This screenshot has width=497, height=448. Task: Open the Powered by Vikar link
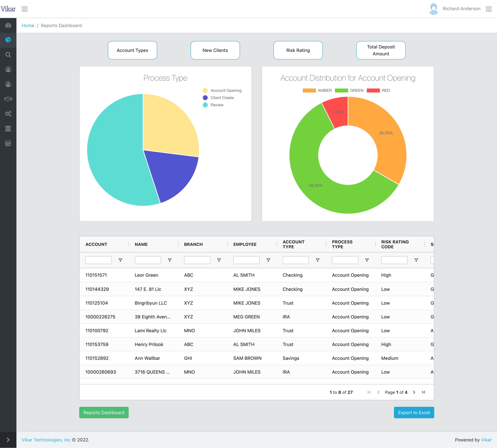point(486,440)
